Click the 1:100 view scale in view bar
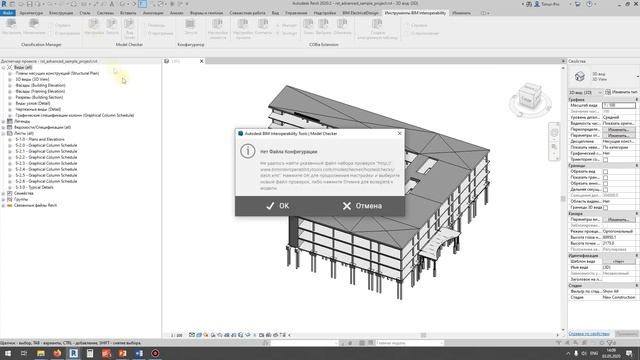640x360 pixels. [176, 335]
